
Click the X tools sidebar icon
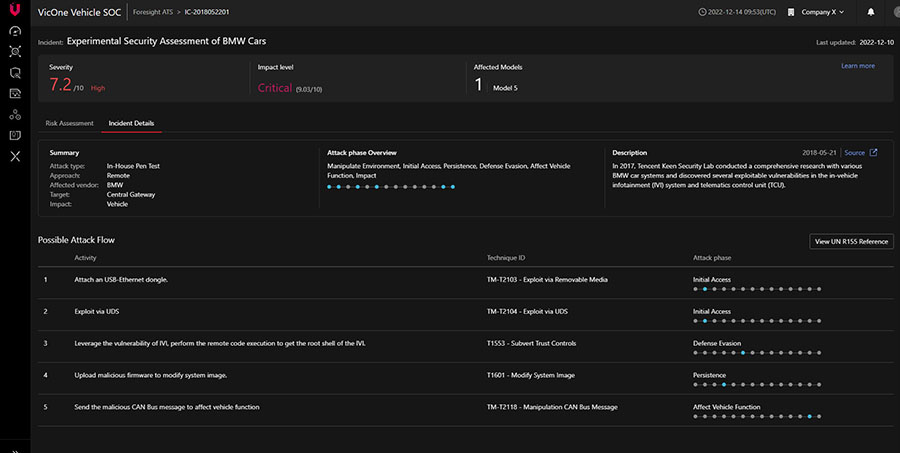pyautogui.click(x=15, y=156)
